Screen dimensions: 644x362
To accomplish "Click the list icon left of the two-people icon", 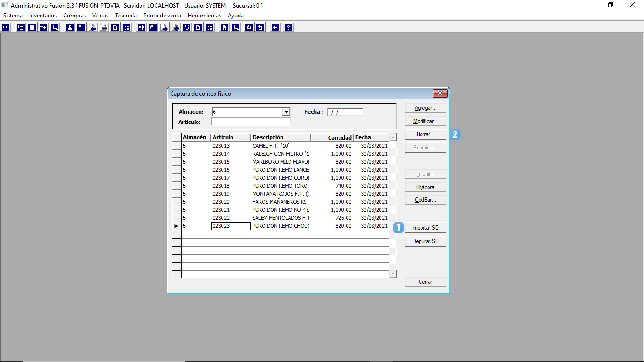I will (126, 27).
